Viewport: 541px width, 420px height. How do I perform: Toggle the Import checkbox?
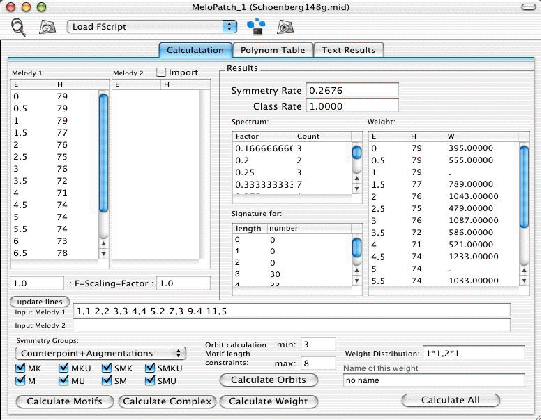tap(161, 72)
